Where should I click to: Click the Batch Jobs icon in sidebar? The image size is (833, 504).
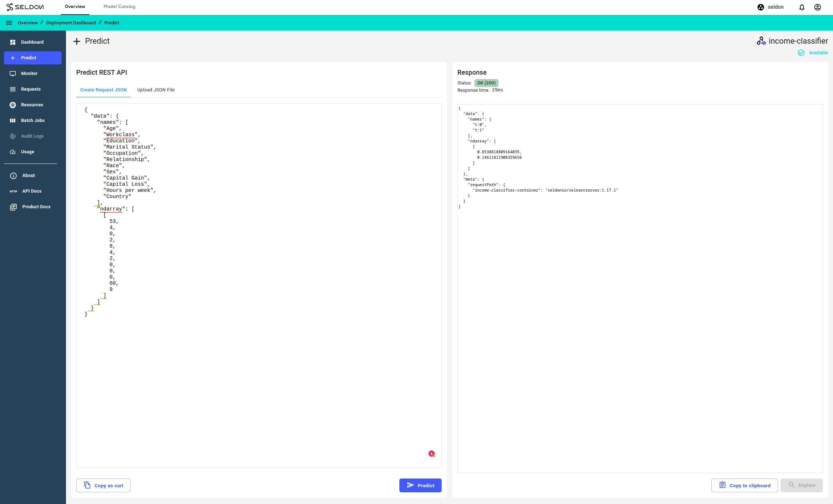12,120
